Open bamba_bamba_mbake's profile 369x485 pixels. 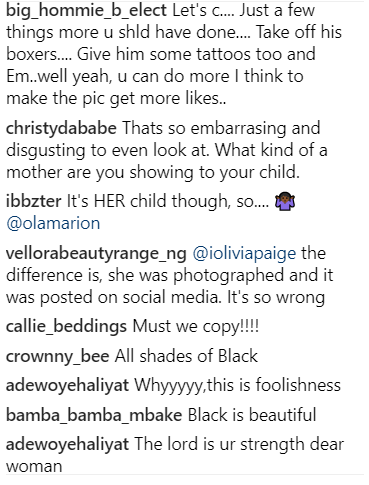click(x=94, y=415)
